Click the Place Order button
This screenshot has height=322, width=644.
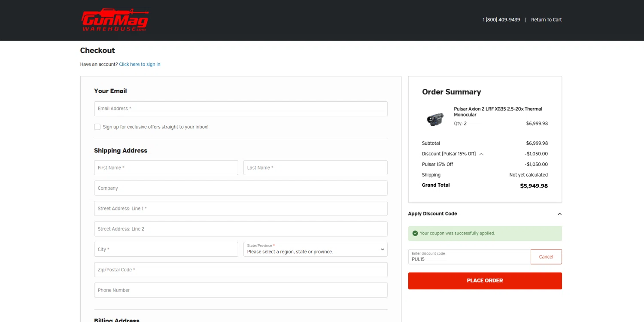click(485, 281)
